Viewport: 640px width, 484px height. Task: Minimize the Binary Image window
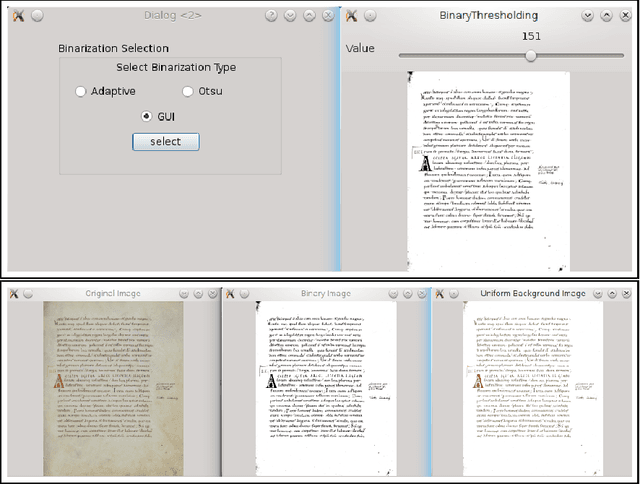click(x=393, y=294)
